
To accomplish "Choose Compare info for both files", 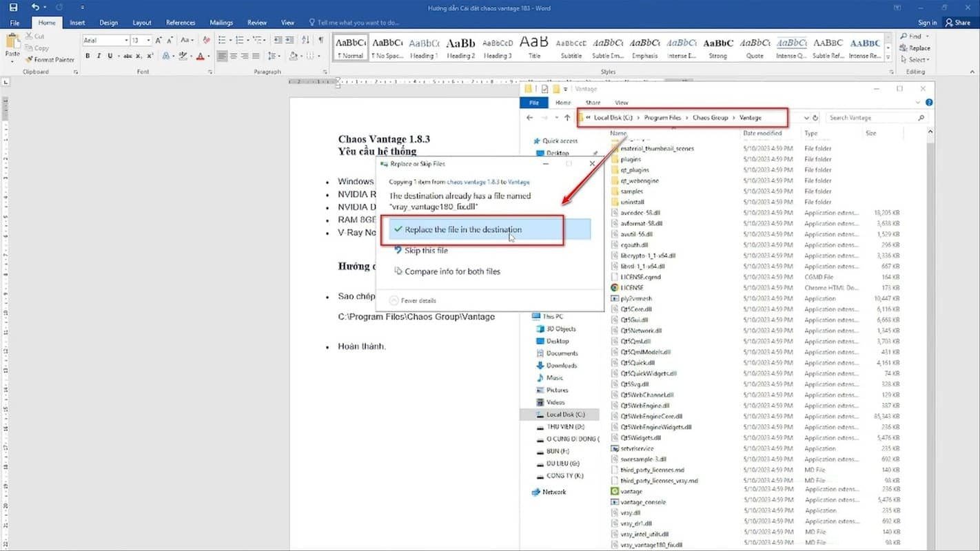I will coord(448,271).
